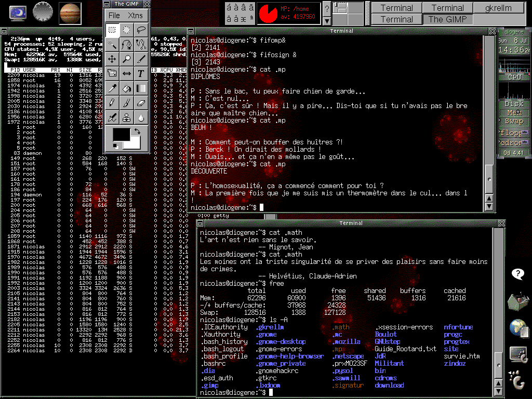Choose the Bucket Fill tool
This screenshot has height=399, width=532.
tap(126, 88)
